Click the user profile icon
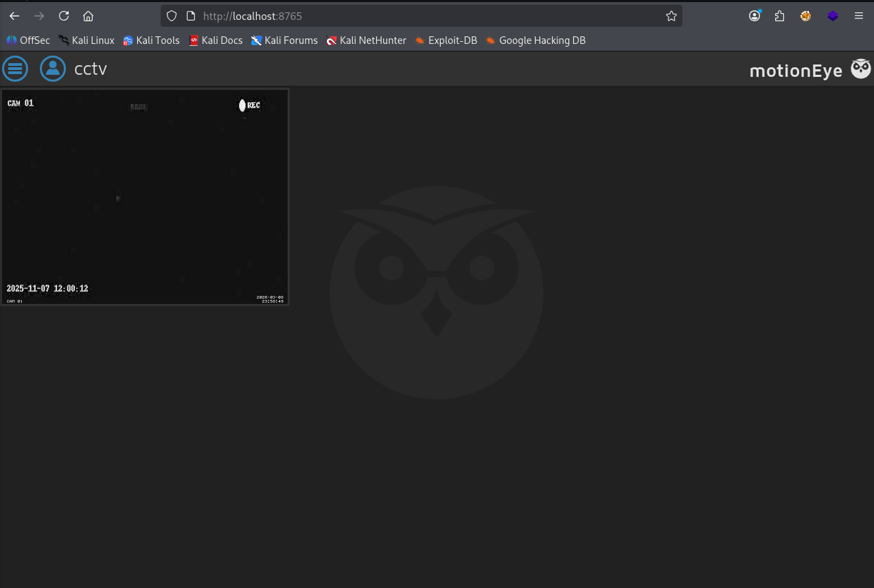 pos(53,69)
